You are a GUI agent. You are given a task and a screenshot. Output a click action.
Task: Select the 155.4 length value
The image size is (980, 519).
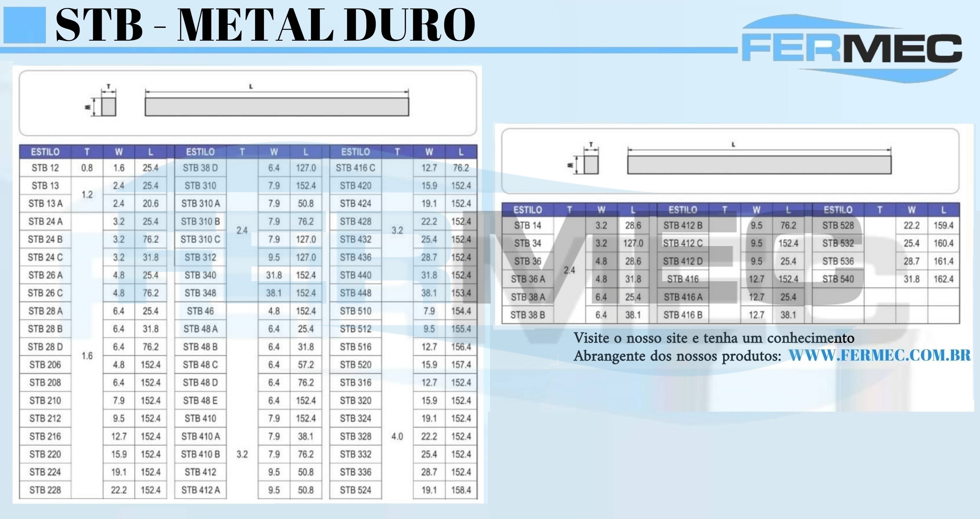[461, 329]
